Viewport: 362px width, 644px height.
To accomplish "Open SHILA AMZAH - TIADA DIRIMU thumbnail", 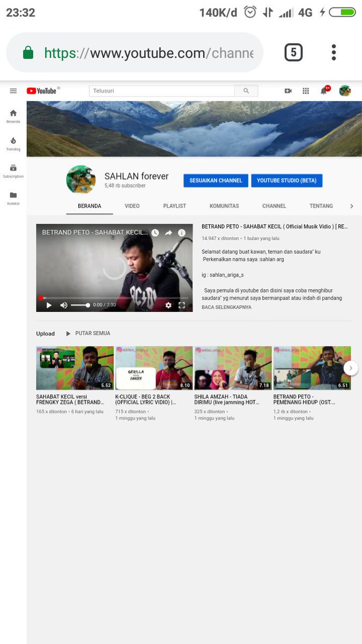I will pos(233,368).
